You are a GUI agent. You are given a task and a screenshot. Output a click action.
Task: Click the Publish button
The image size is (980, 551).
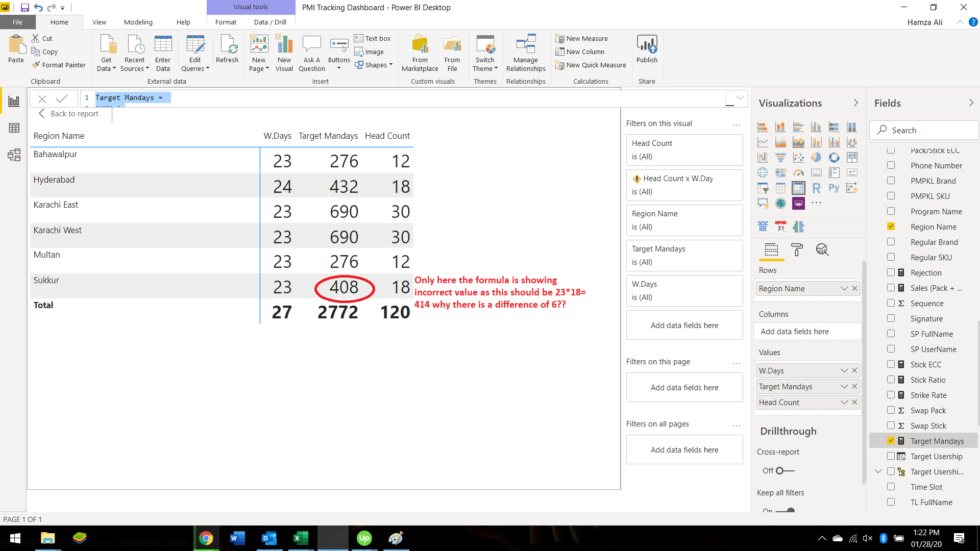pos(647,49)
